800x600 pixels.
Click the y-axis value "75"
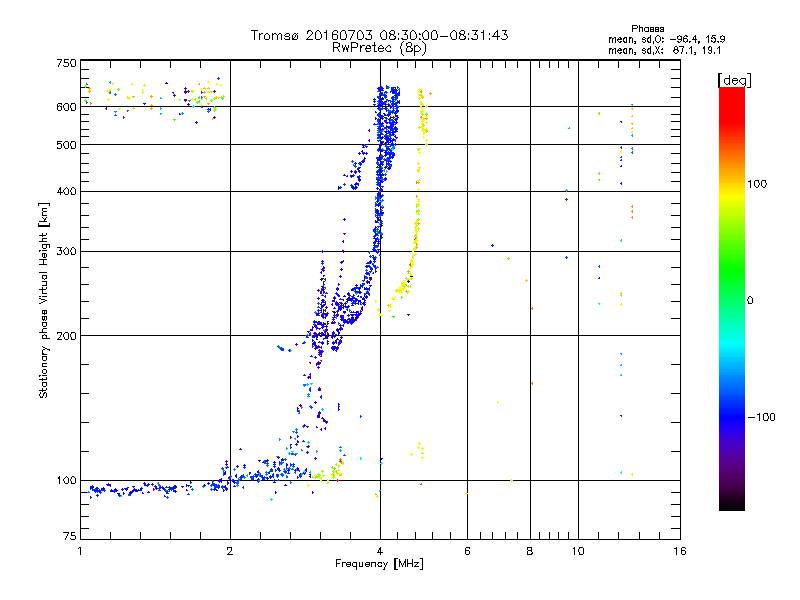pos(70,536)
